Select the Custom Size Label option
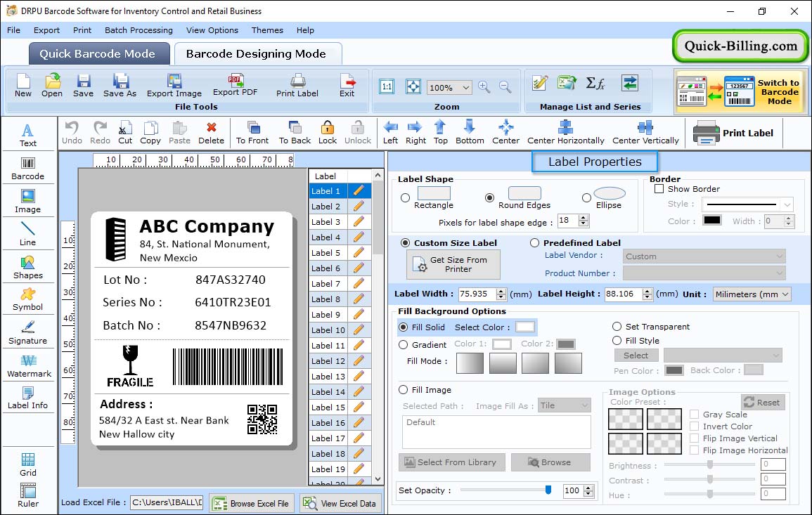The image size is (812, 515). pos(406,243)
